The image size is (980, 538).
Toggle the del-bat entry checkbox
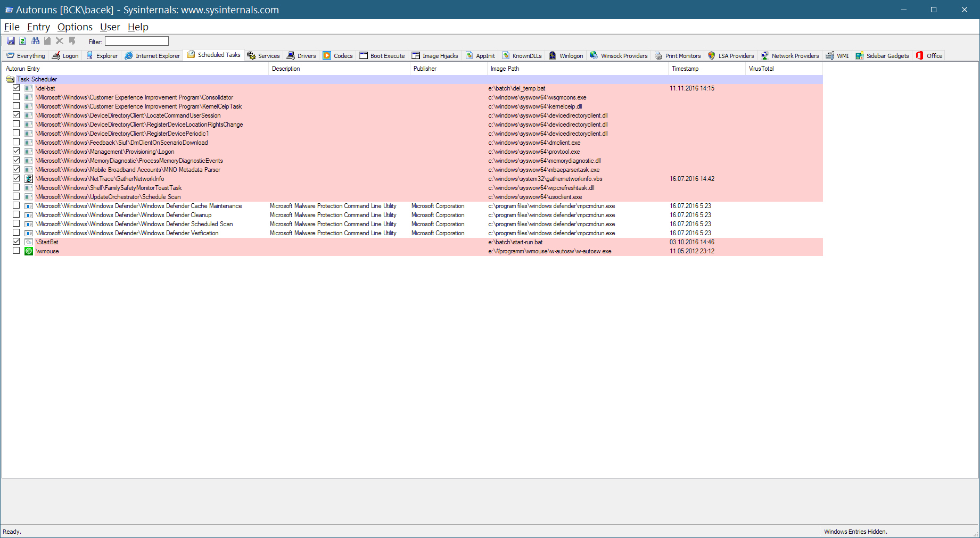(x=17, y=88)
